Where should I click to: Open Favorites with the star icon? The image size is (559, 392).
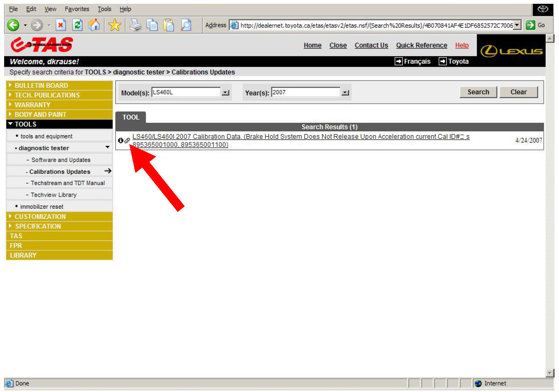click(x=114, y=25)
